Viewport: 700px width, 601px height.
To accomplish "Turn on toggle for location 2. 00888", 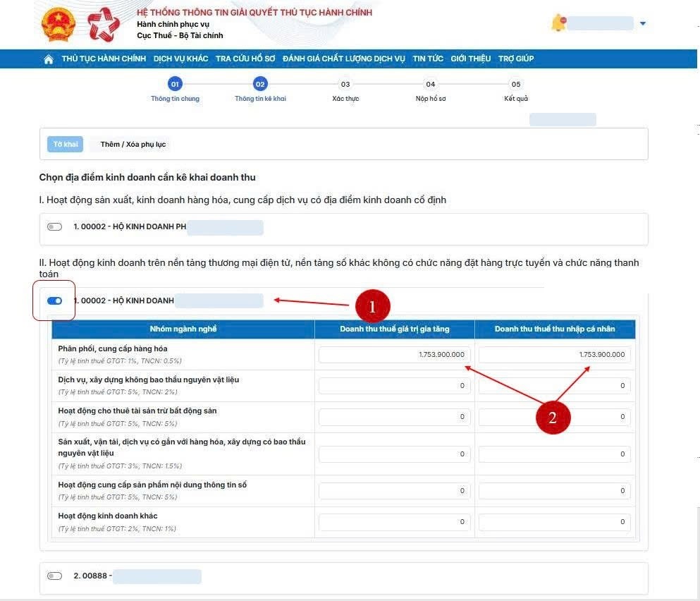I will pos(54,576).
